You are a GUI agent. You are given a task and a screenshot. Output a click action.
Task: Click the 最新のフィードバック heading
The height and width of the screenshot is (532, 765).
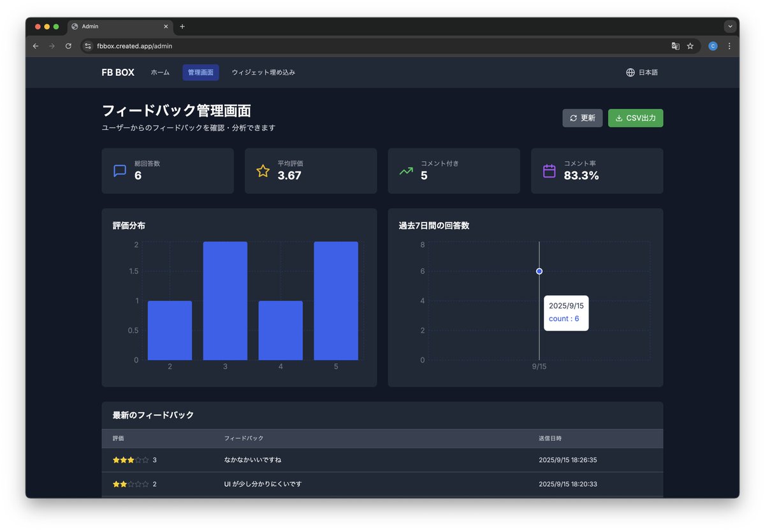click(x=153, y=415)
